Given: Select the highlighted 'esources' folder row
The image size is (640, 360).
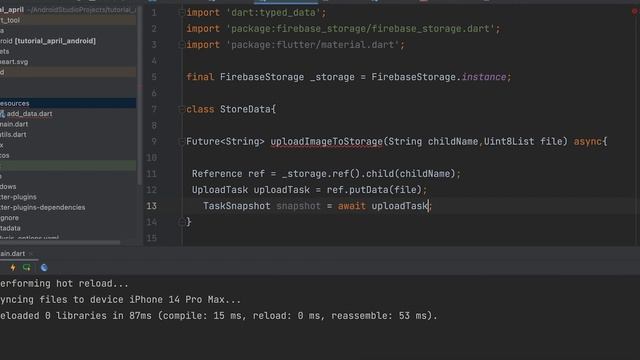Looking at the screenshot, I should [x=68, y=103].
